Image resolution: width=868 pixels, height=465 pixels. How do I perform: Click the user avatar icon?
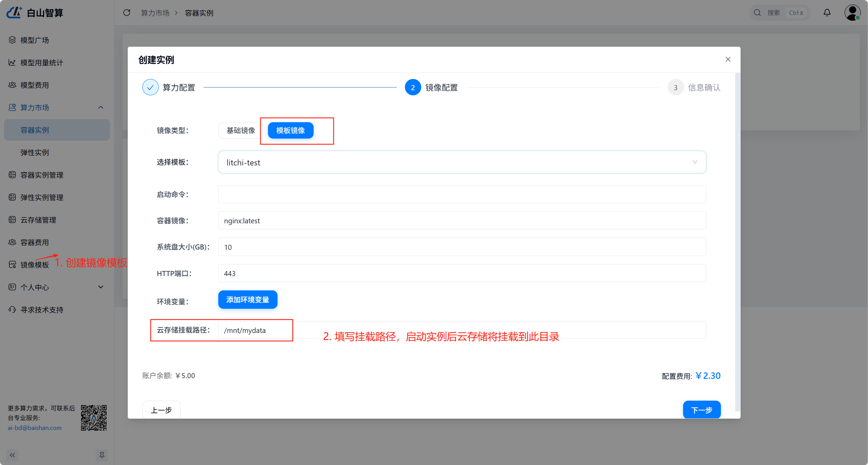(852, 13)
